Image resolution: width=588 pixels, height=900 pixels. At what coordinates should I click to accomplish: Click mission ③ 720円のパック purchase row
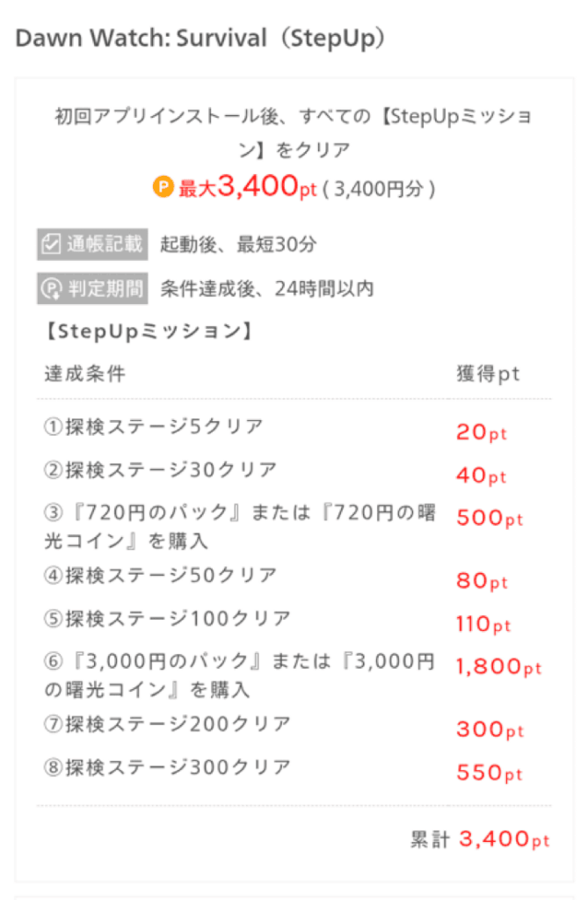[239, 526]
